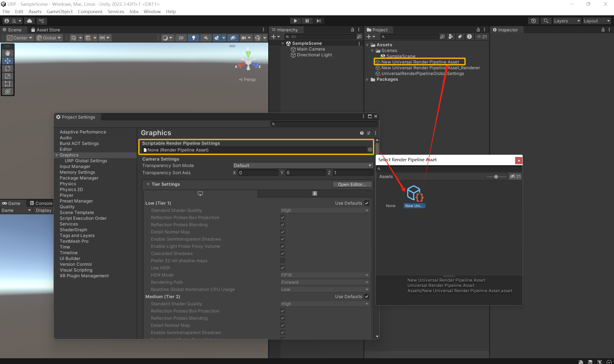Click the icon size slider in asset picker

pos(496,177)
